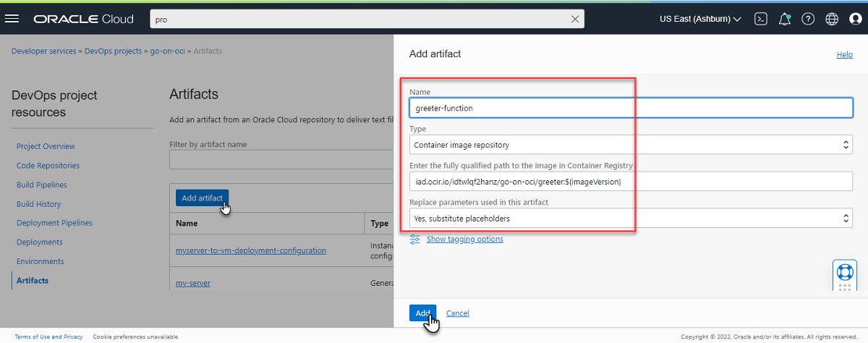Click the Add button to save artifact
868x343 pixels.
[422, 313]
